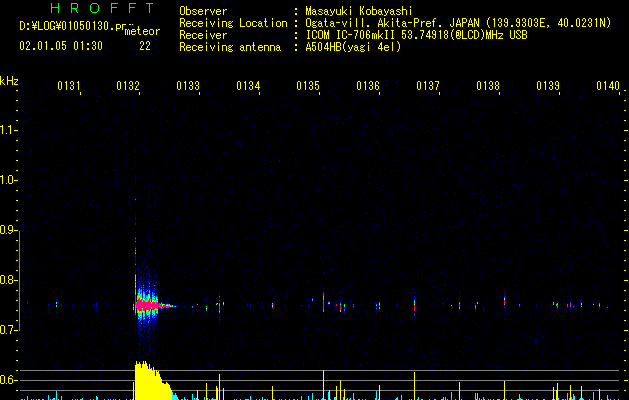Image resolution: width=629 pixels, height=400 pixels.
Task: Select antenna text A504HB(yagi 4el)
Action: (353, 47)
